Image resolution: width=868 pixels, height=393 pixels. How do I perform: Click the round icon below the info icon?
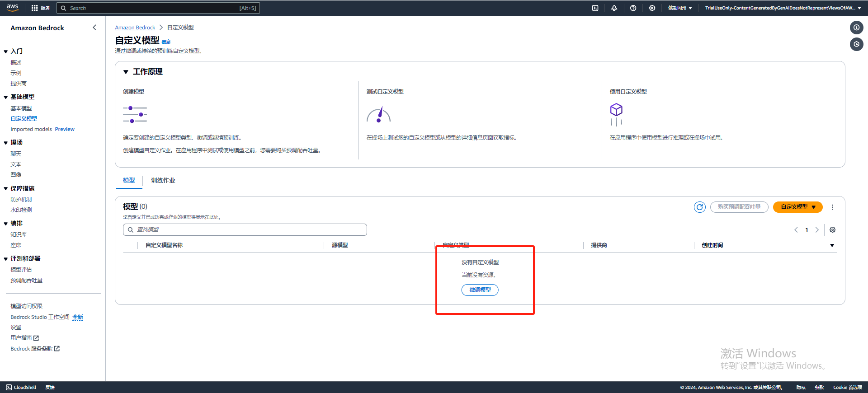[856, 44]
